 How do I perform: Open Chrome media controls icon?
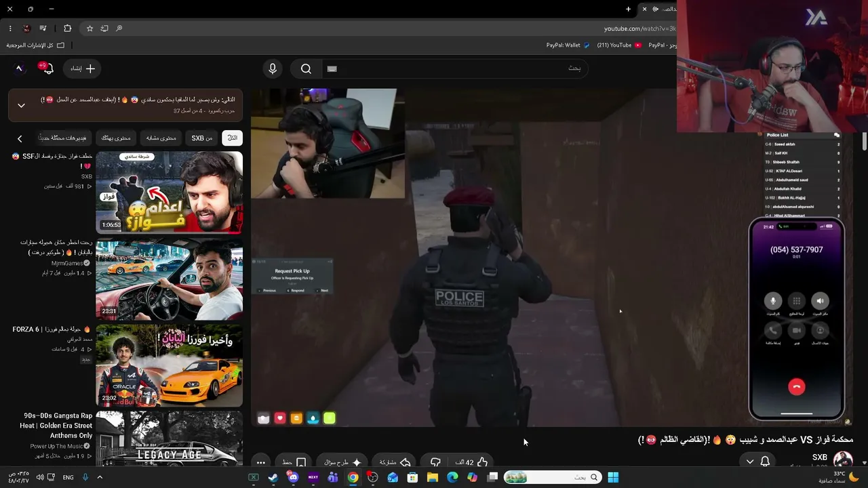click(43, 28)
